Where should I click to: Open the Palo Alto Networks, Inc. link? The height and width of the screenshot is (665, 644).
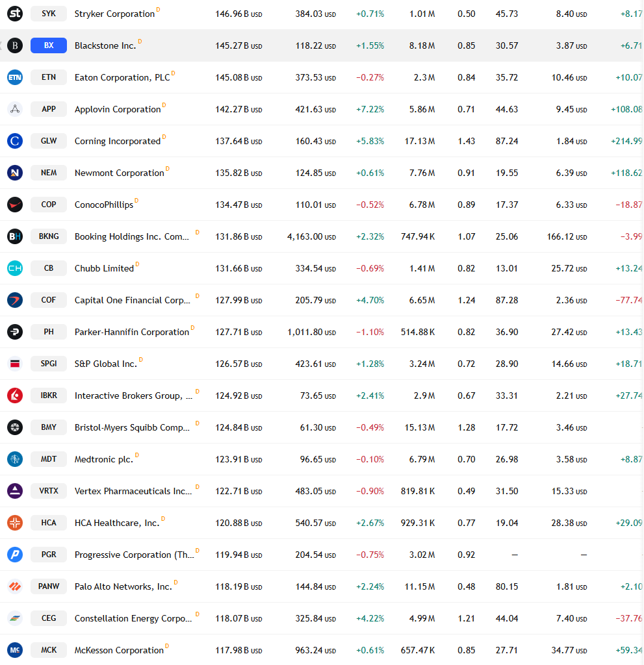click(123, 586)
